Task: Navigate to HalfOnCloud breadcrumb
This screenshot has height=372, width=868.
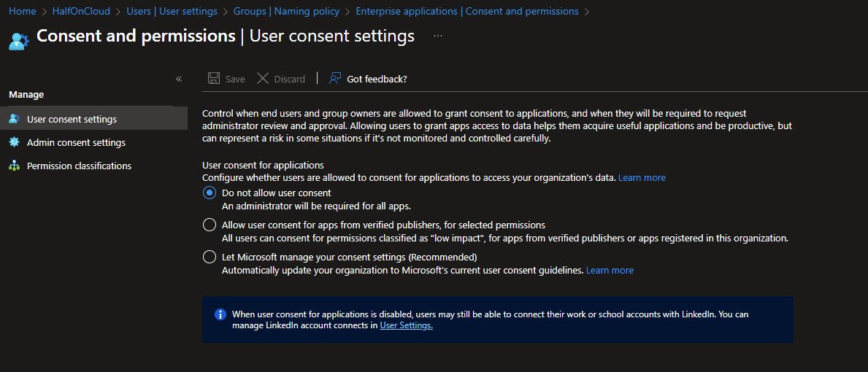Action: pos(75,11)
